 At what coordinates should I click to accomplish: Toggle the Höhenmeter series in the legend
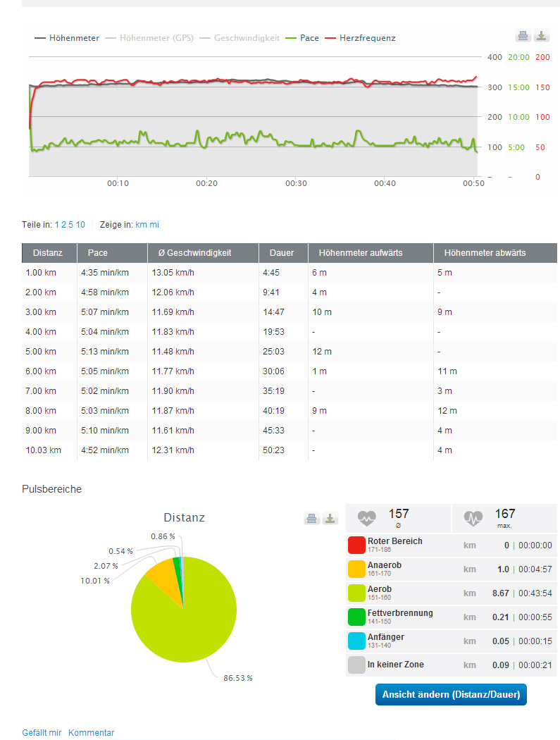coord(67,38)
